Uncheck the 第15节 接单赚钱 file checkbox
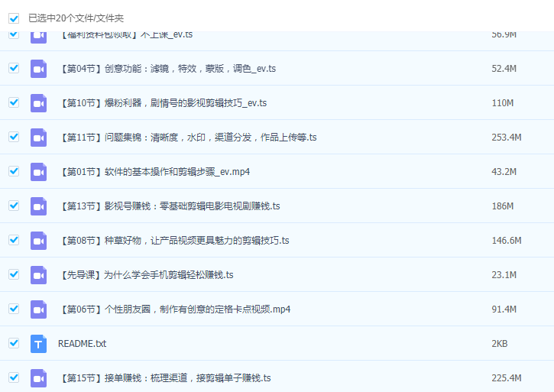Viewport: 554px width, 392px height. pyautogui.click(x=14, y=377)
